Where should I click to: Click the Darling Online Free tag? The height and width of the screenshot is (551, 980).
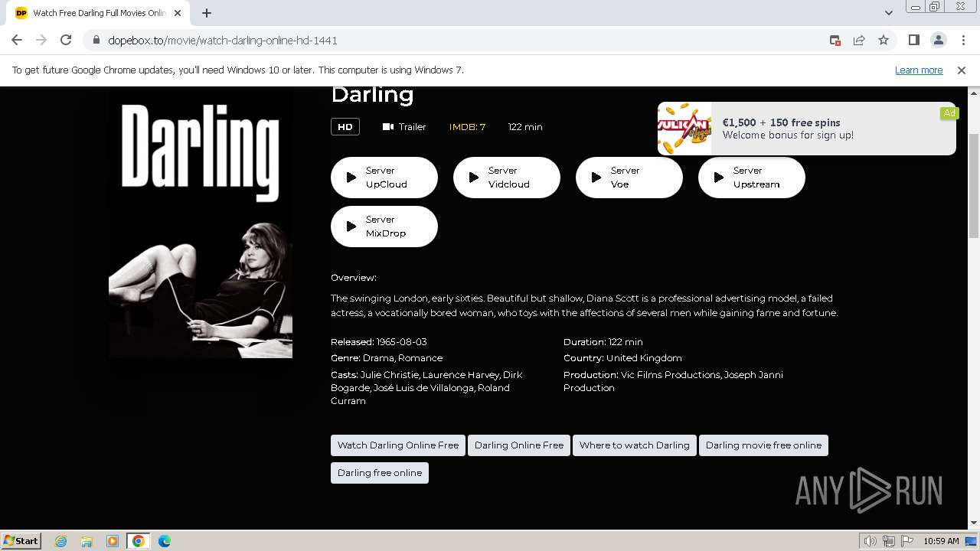coord(519,445)
